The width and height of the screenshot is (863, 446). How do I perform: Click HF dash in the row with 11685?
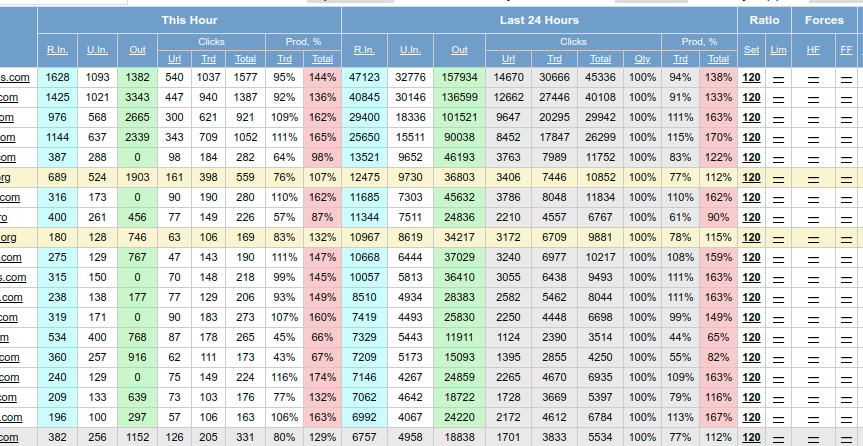pos(813,198)
